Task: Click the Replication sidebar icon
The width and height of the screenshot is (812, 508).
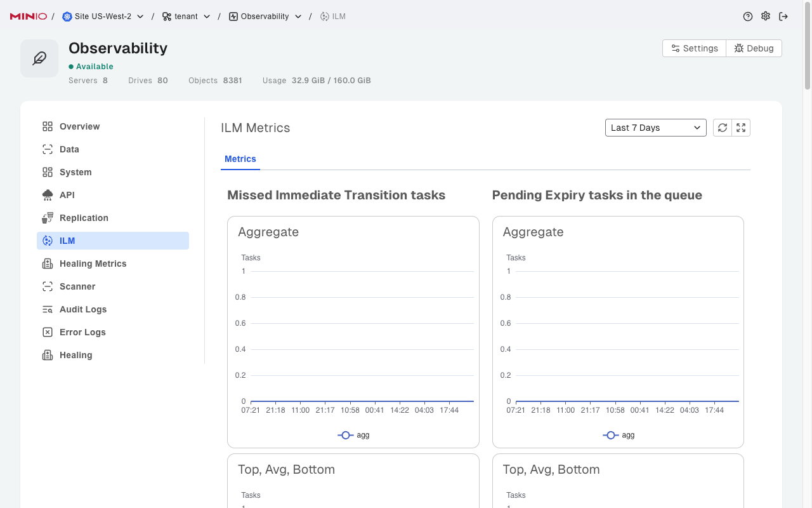Action: click(48, 218)
